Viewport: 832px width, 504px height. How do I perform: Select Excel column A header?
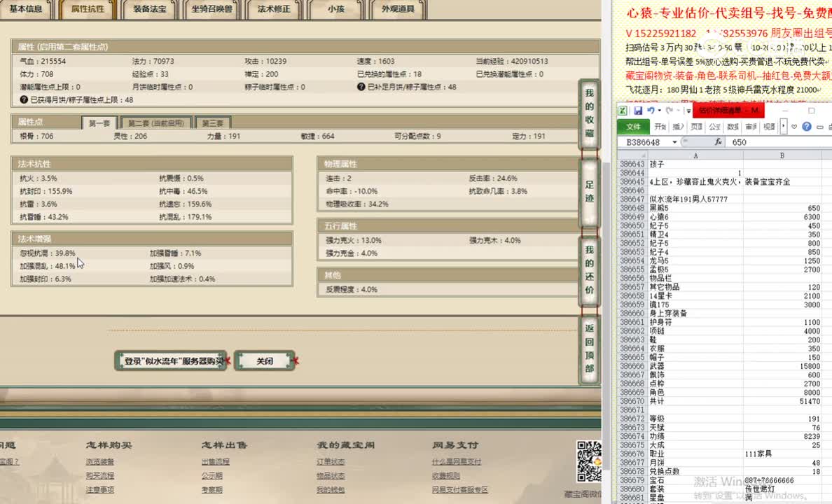[x=695, y=155]
